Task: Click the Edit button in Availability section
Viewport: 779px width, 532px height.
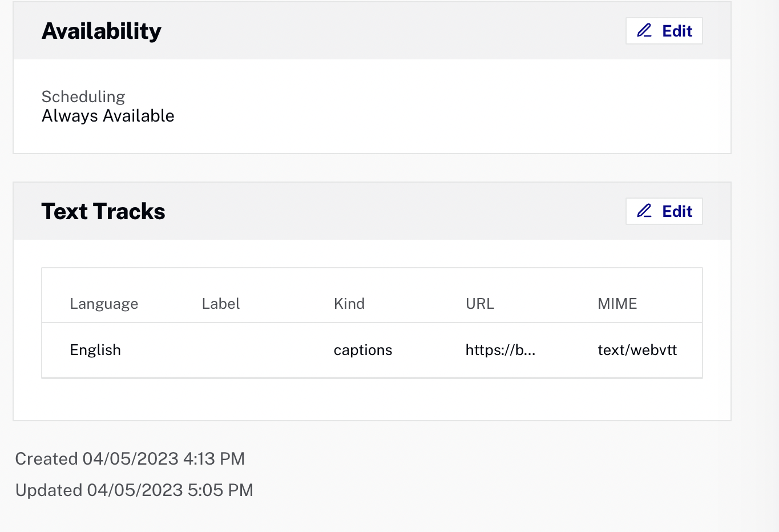Action: pos(664,31)
